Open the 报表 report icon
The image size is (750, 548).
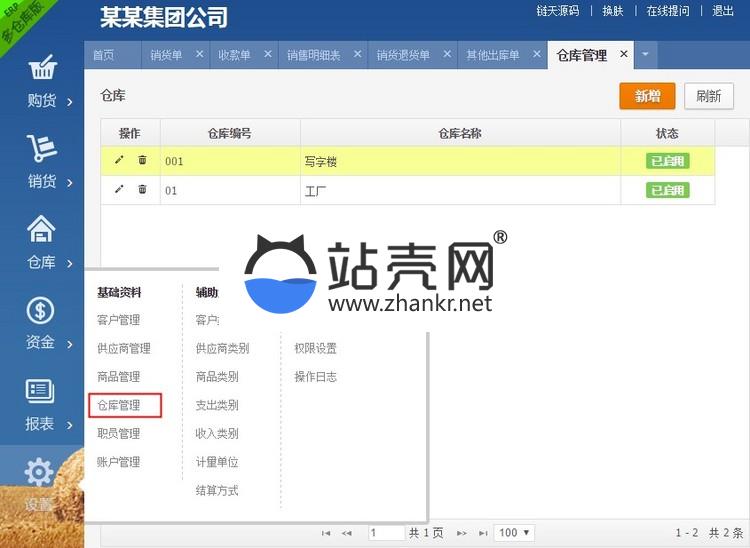point(41,390)
